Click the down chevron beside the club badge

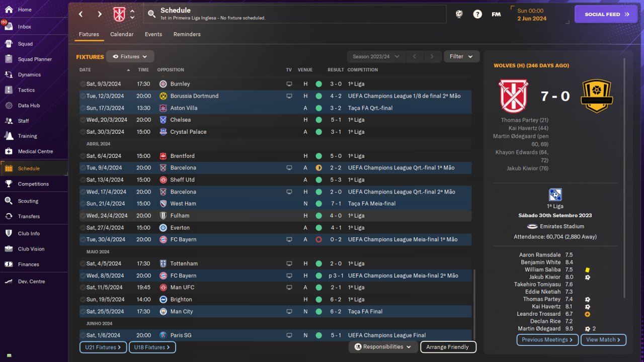[x=132, y=18]
